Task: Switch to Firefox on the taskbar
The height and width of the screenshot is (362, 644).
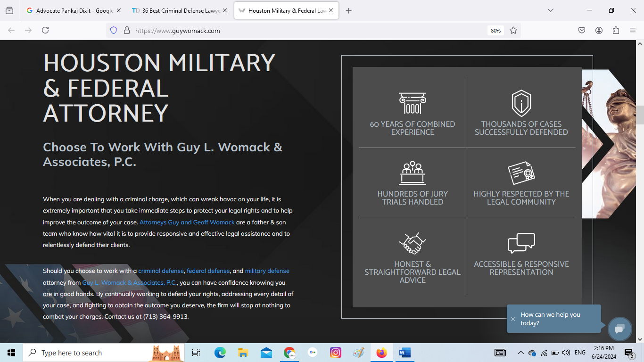Action: coord(382,353)
